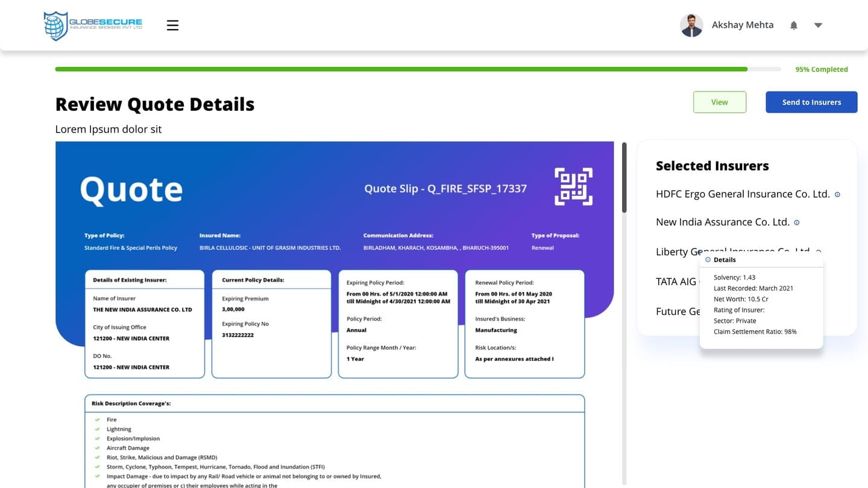
Task: Click the Quote Slip - Q_FIRE_SFSP_17337 text
Action: tap(445, 189)
